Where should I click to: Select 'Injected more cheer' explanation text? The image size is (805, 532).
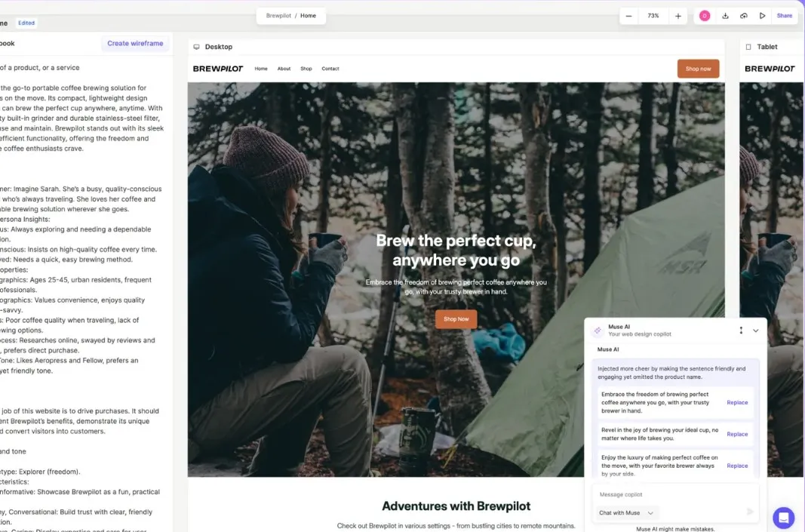(671, 373)
